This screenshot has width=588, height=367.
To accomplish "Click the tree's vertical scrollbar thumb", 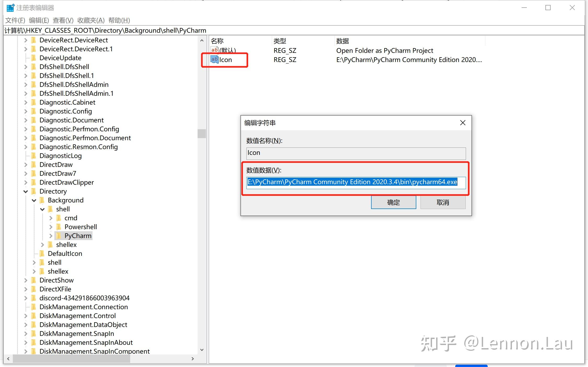I will (x=201, y=133).
